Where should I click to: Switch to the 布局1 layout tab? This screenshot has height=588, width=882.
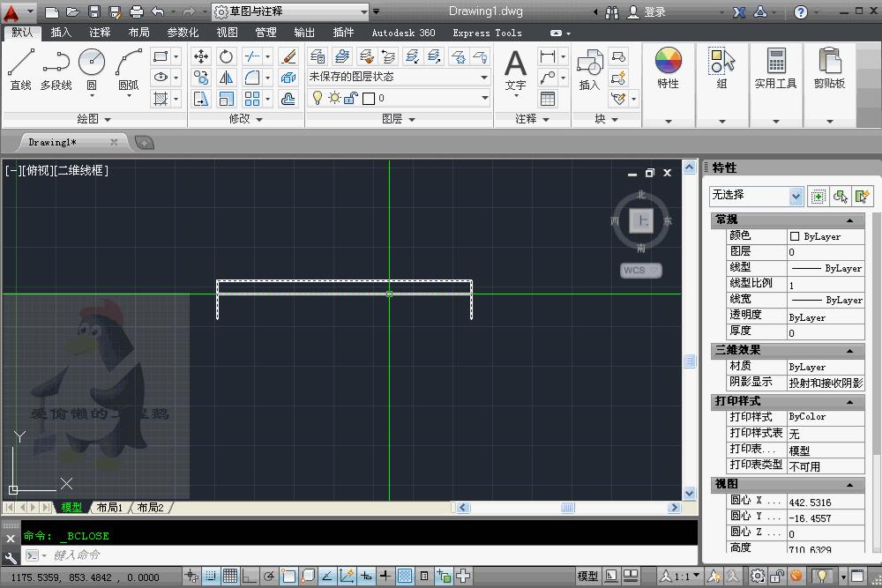pyautogui.click(x=109, y=508)
